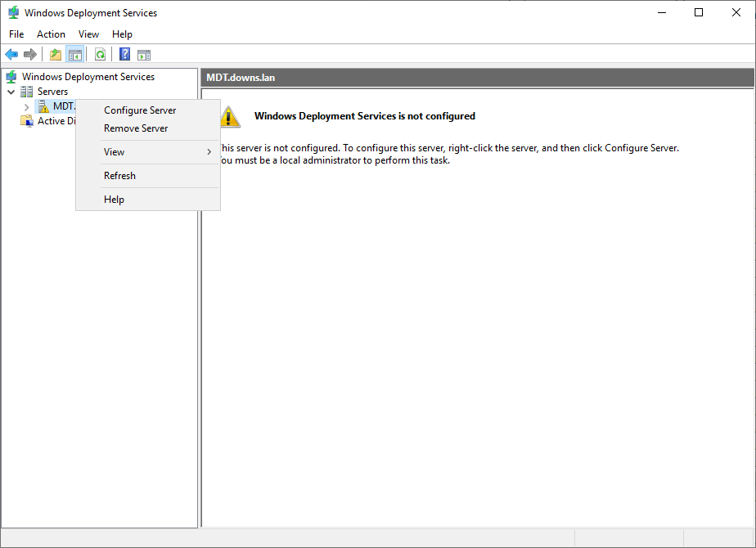
Task: Toggle the Show/Hide Action Pane icon
Action: (144, 55)
